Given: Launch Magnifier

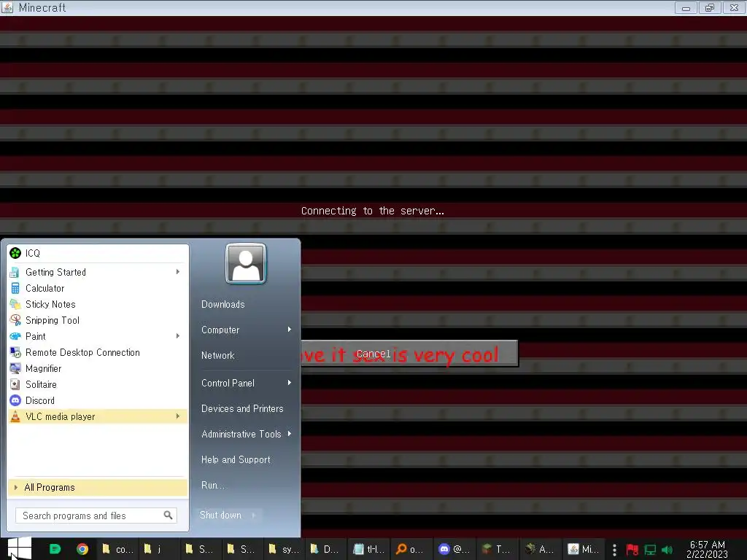Looking at the screenshot, I should 98,368.
